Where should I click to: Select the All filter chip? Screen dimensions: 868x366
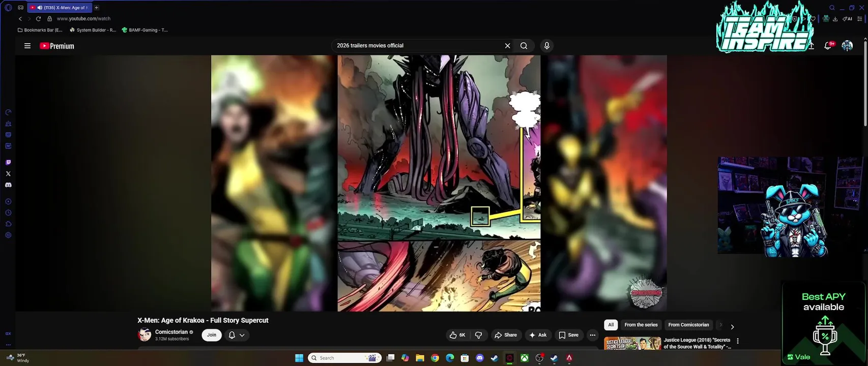pos(611,325)
